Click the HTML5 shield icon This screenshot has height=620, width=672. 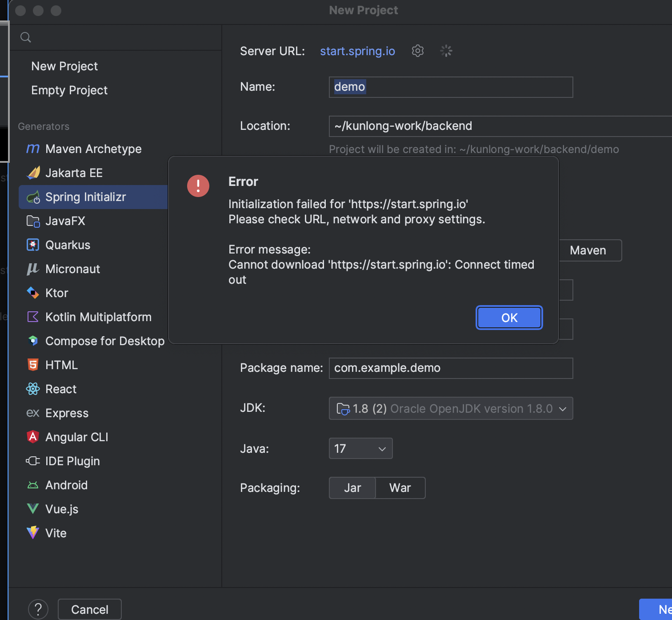pos(33,365)
